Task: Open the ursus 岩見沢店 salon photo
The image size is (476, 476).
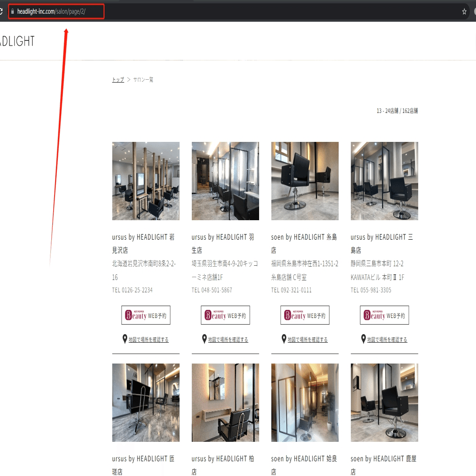Action: (x=146, y=181)
